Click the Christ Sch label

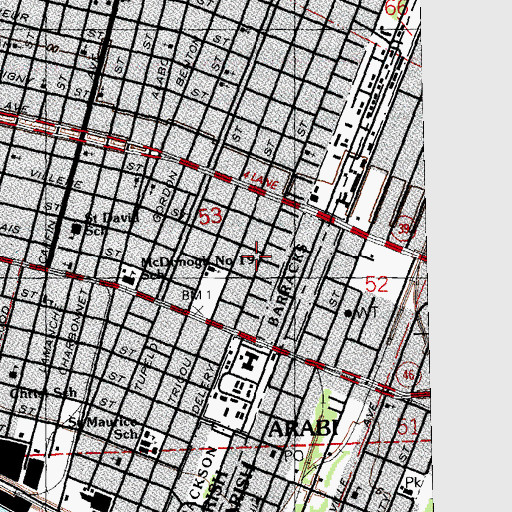43,393
